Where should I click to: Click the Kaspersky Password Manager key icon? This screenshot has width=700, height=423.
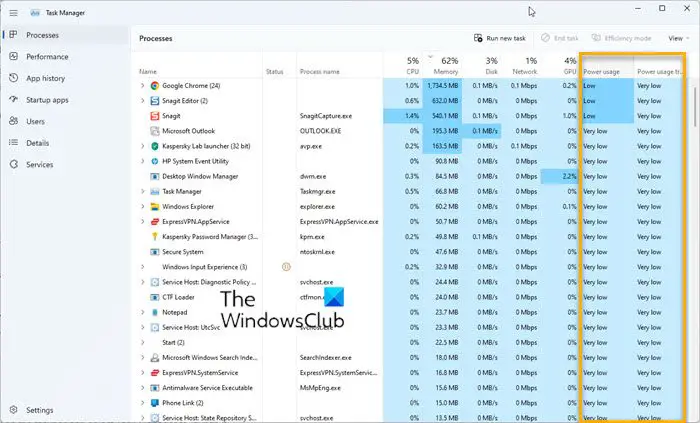click(x=154, y=236)
